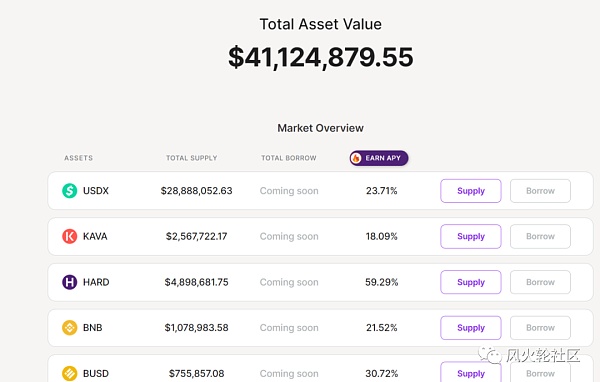Click the KAVA red K logo icon

click(70, 236)
